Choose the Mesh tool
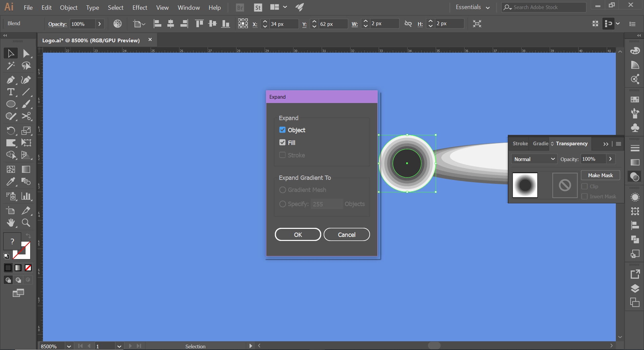Viewport: 644px width, 350px height. [11, 169]
